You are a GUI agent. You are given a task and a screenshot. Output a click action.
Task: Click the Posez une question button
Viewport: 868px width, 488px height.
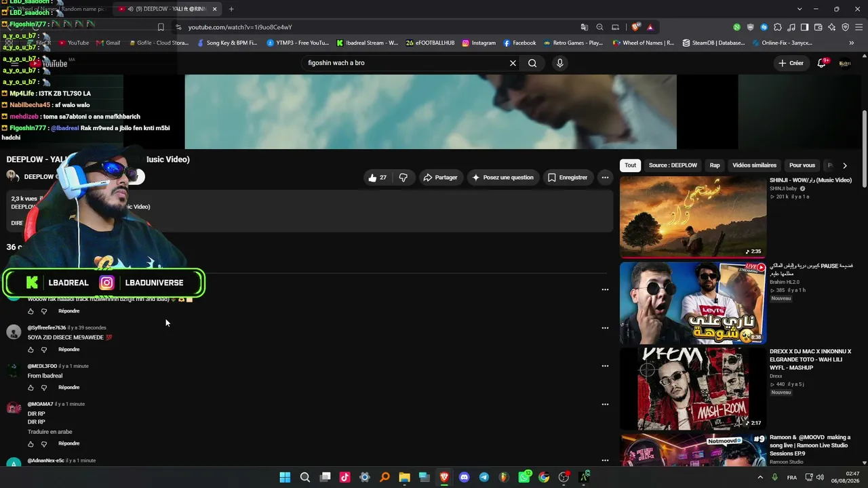click(x=502, y=178)
